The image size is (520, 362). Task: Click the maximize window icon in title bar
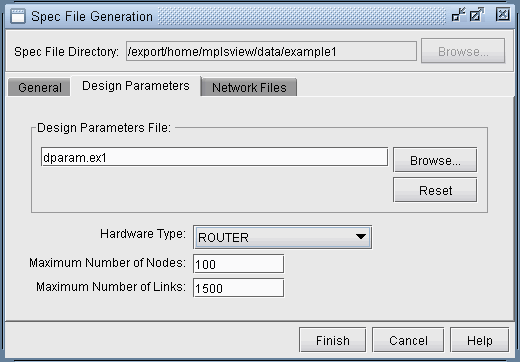[x=477, y=15]
